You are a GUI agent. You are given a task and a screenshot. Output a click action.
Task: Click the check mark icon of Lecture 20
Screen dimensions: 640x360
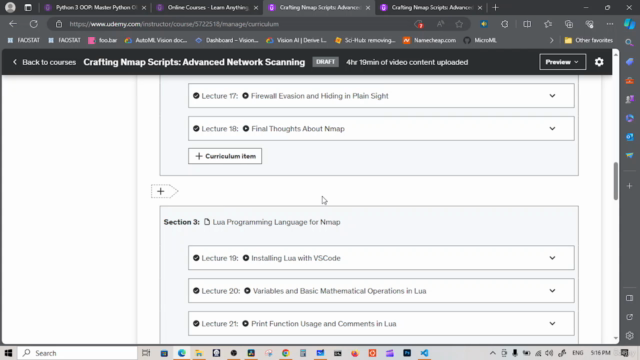click(x=196, y=291)
